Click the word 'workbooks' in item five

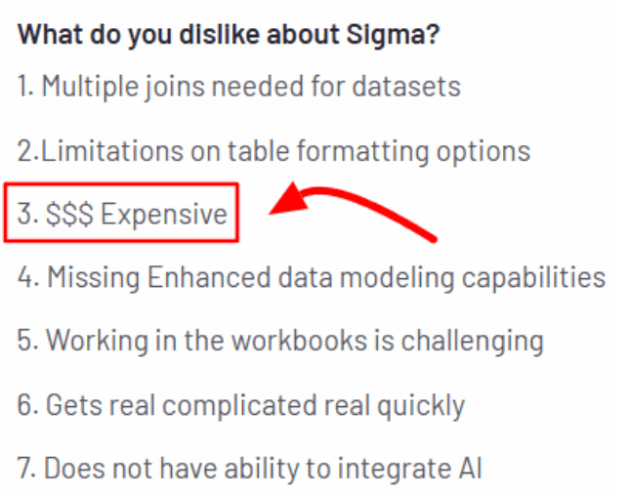click(x=299, y=340)
